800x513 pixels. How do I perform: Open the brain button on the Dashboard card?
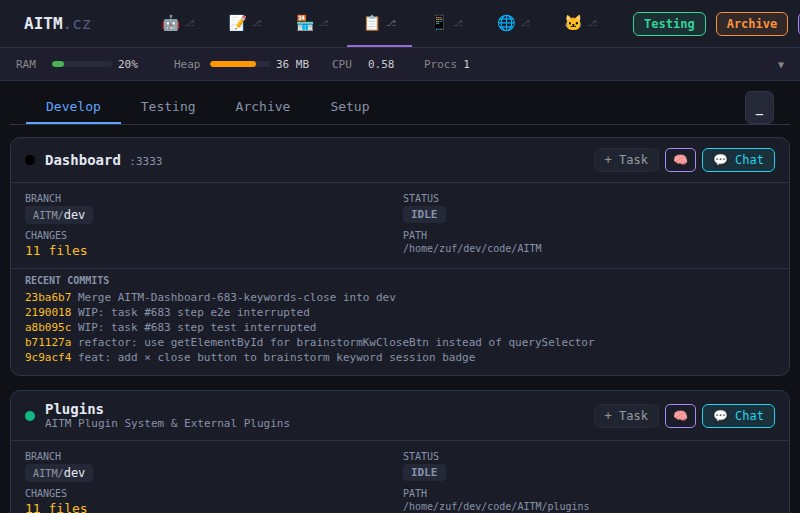coord(680,160)
